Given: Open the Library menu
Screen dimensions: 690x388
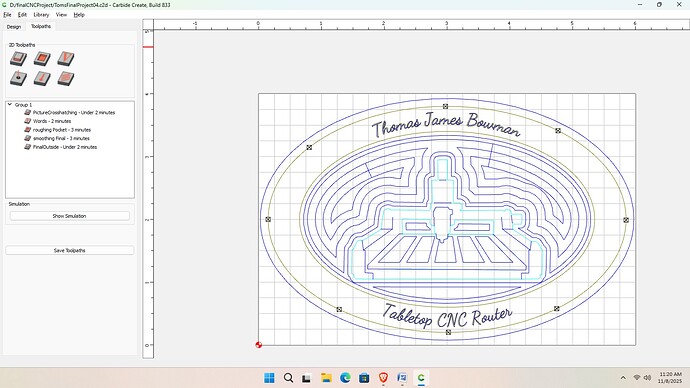Looking at the screenshot, I should point(41,15).
